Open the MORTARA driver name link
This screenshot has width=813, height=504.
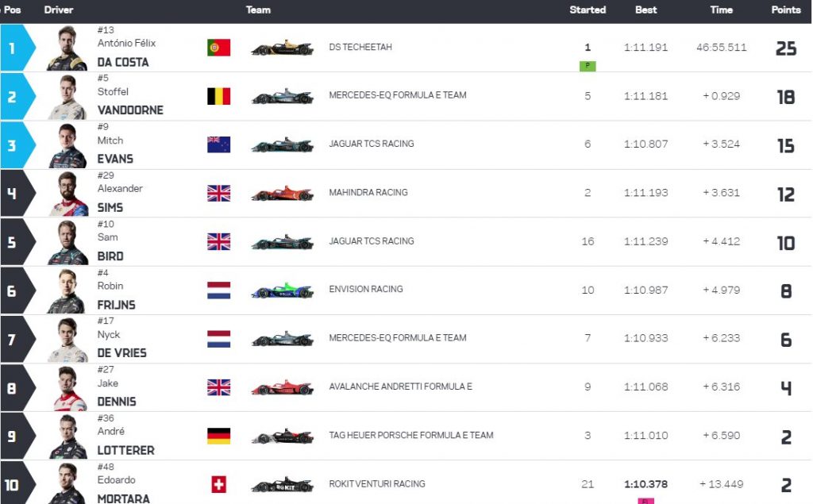pos(123,498)
